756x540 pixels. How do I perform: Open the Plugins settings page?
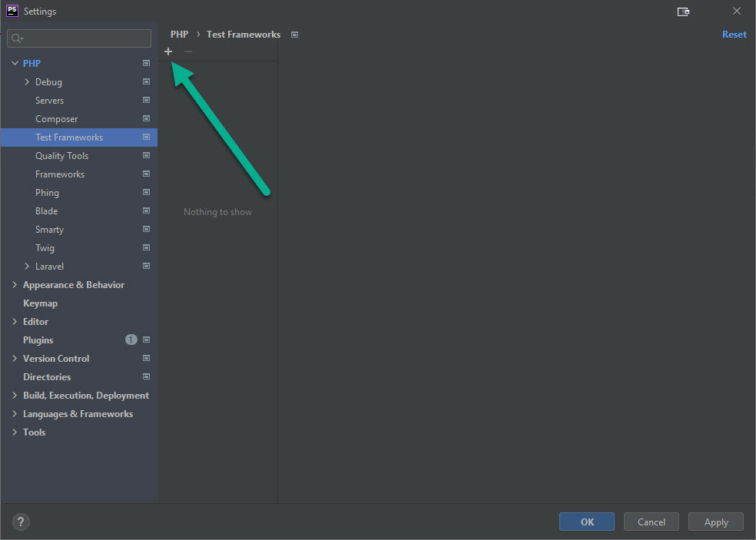(x=38, y=340)
